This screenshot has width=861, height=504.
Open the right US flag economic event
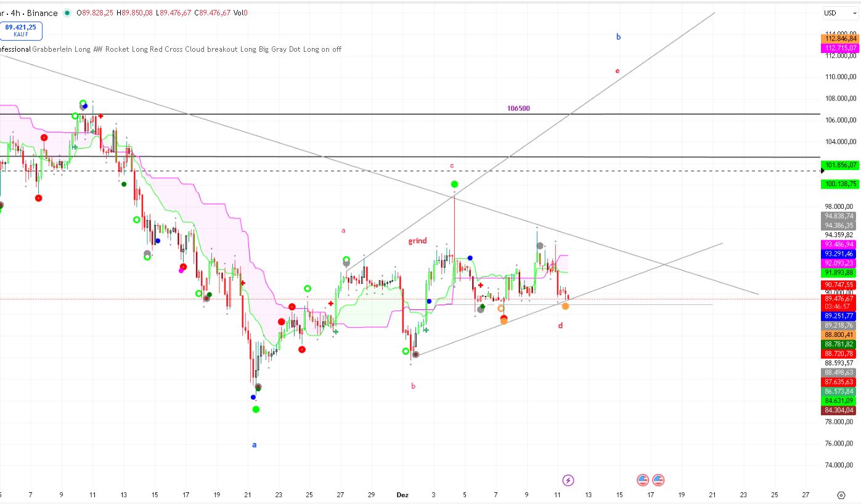click(x=658, y=480)
